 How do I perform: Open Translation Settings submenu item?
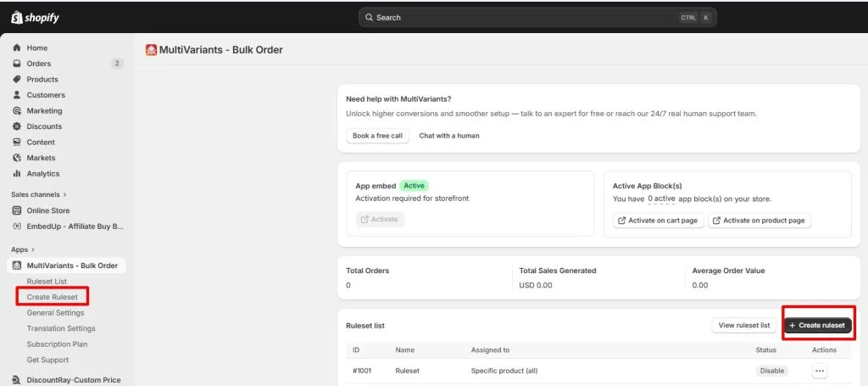(61, 328)
